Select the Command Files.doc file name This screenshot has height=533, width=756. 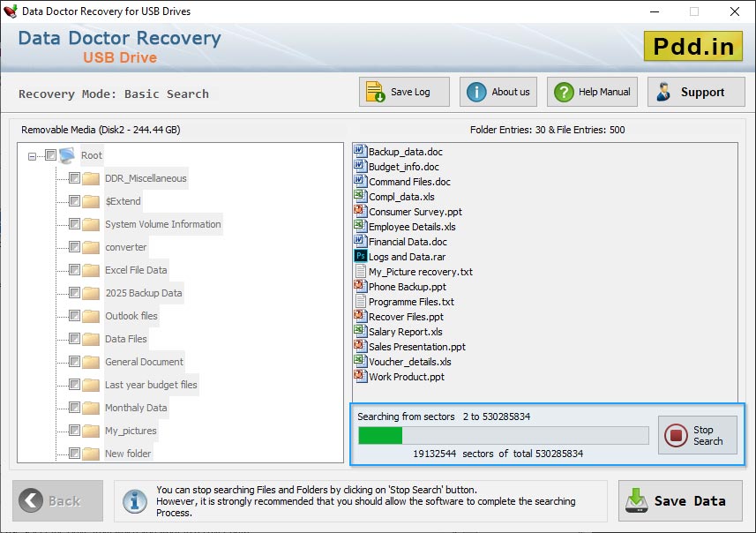point(409,182)
